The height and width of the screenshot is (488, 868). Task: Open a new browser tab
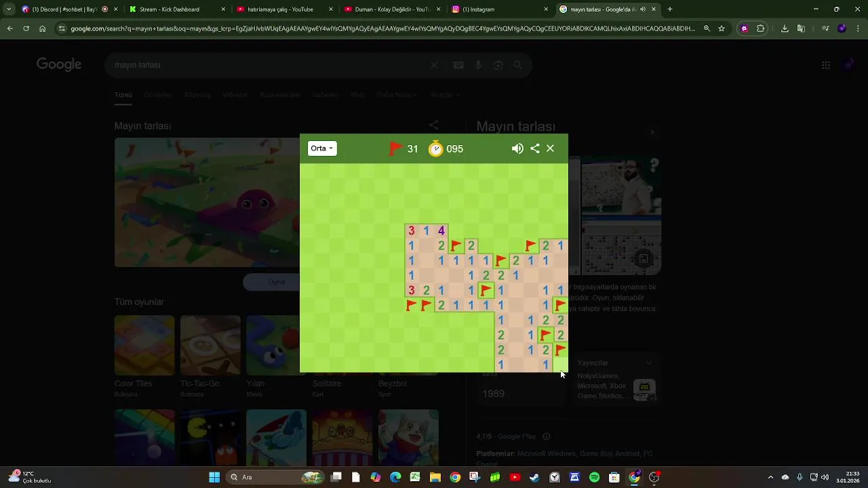[670, 9]
